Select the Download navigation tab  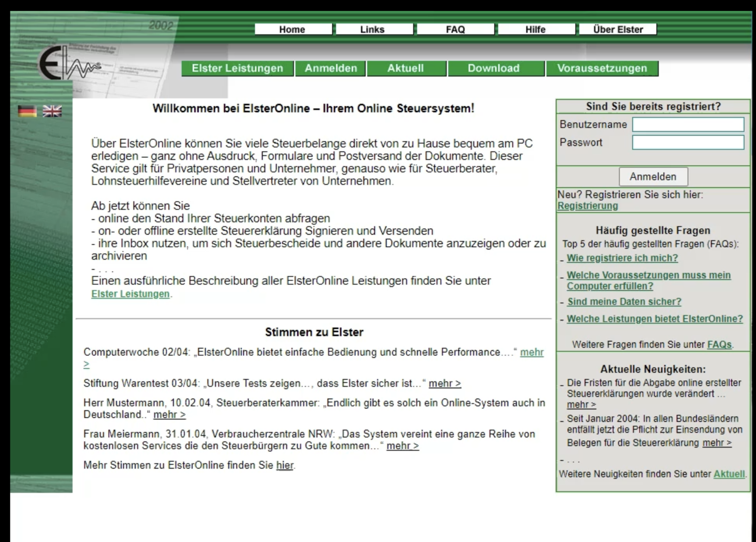(496, 69)
